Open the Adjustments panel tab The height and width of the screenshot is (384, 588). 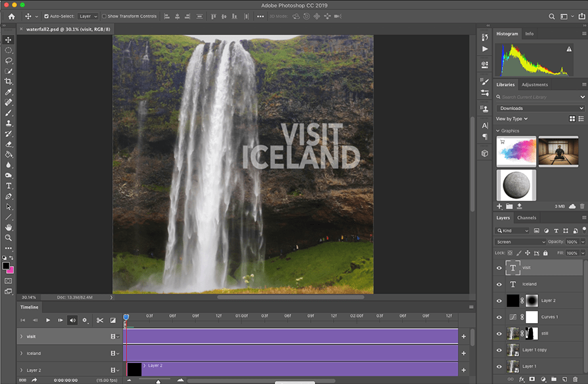(x=534, y=85)
